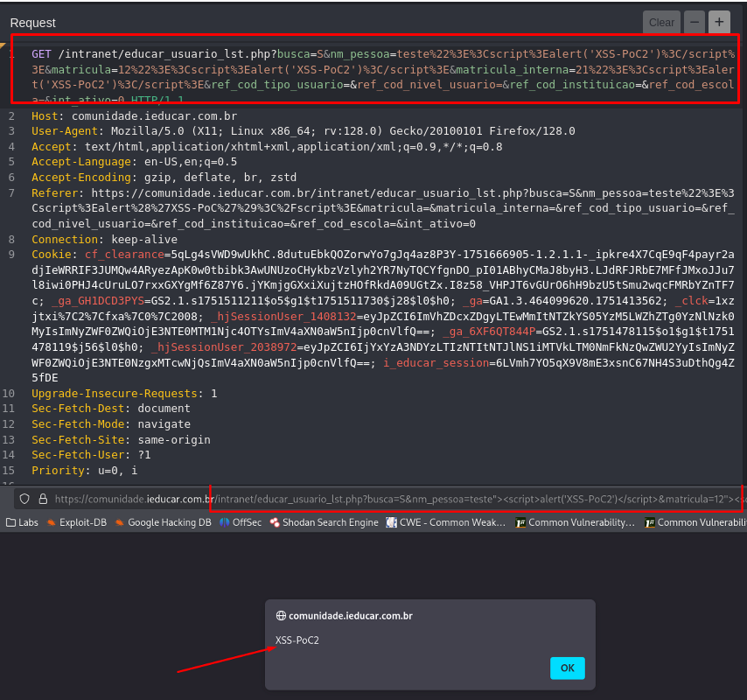Click comunidade.ieducar.com.br title in alert dialog
The height and width of the screenshot is (700, 747).
coord(351,616)
